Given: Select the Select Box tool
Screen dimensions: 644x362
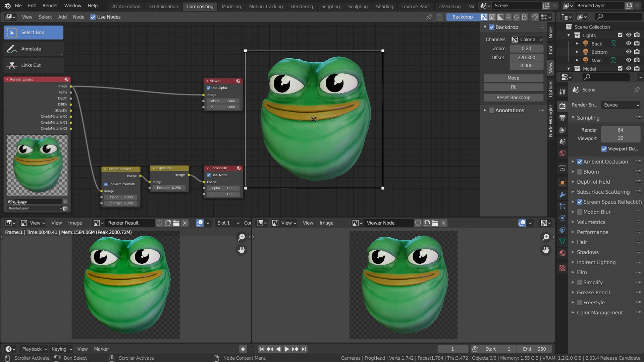Looking at the screenshot, I should [x=33, y=33].
